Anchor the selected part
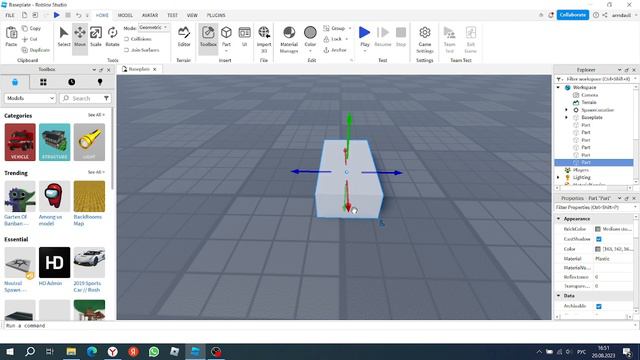640x360 pixels. pyautogui.click(x=335, y=50)
